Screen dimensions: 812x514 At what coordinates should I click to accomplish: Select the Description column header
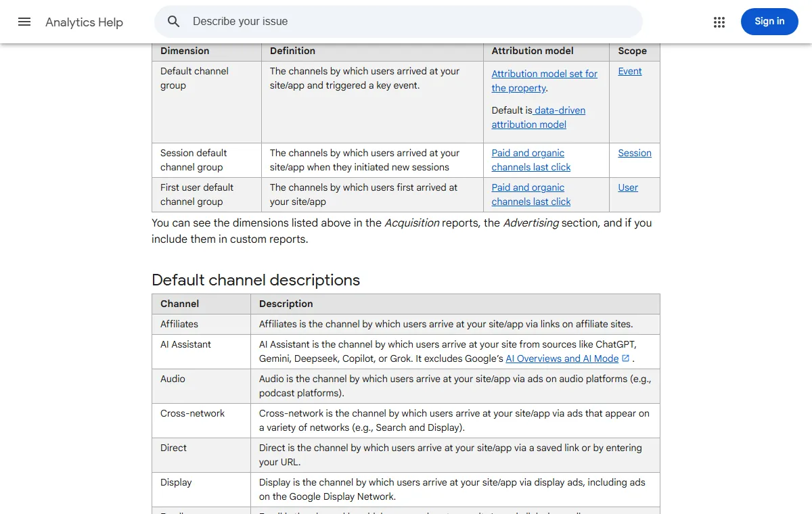tap(455, 304)
